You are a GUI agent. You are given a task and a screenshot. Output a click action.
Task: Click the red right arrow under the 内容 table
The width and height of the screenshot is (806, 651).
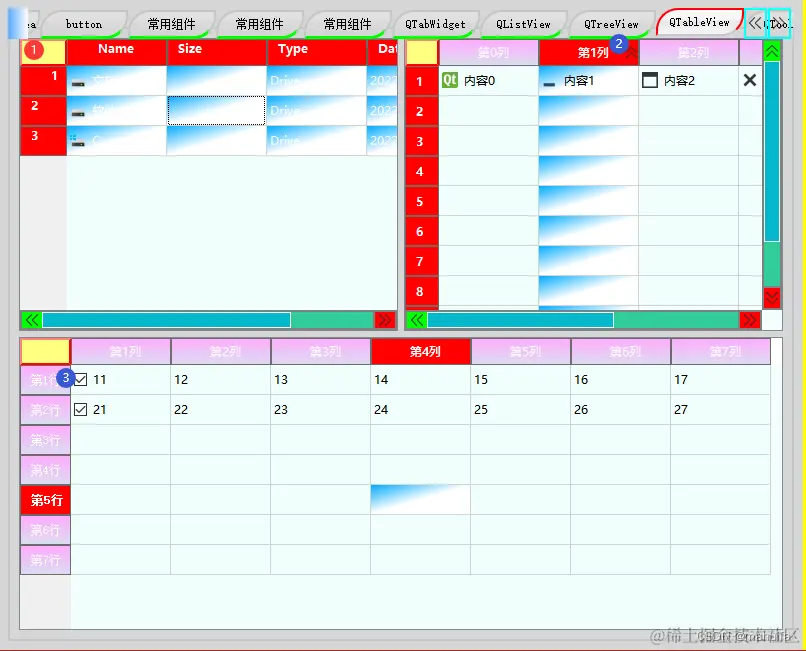[x=750, y=320]
